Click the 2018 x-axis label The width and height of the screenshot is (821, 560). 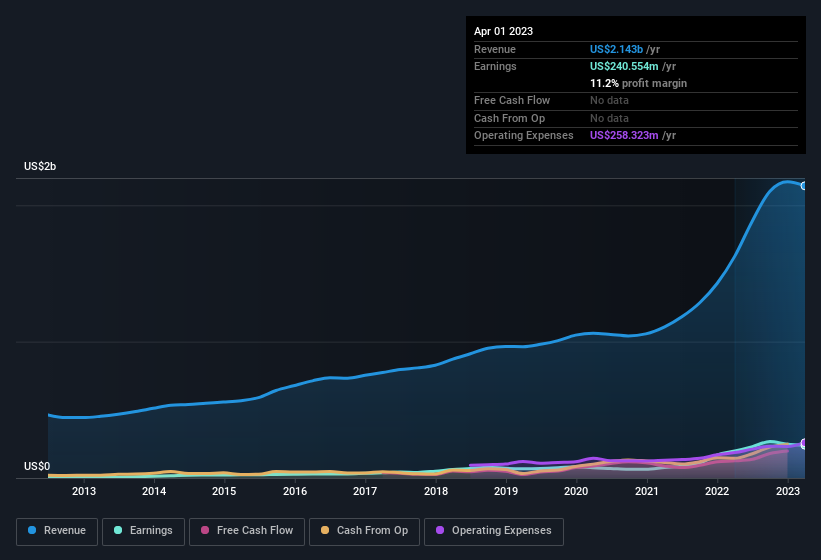(x=436, y=491)
